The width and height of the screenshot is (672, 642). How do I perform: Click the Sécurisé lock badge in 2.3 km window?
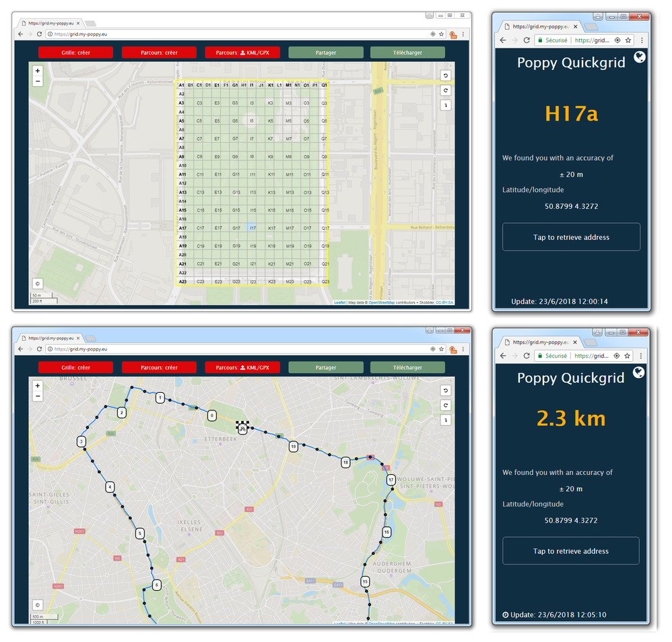[x=552, y=356]
